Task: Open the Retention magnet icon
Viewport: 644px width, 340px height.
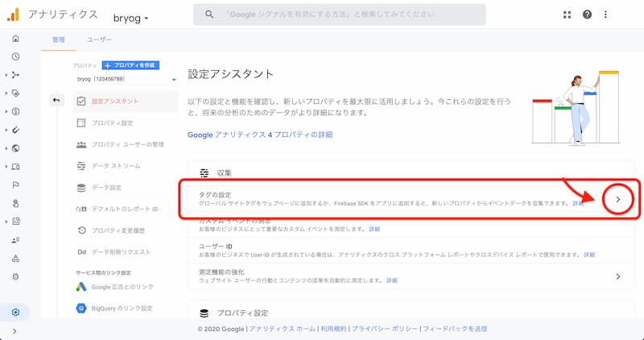Action: point(15,130)
